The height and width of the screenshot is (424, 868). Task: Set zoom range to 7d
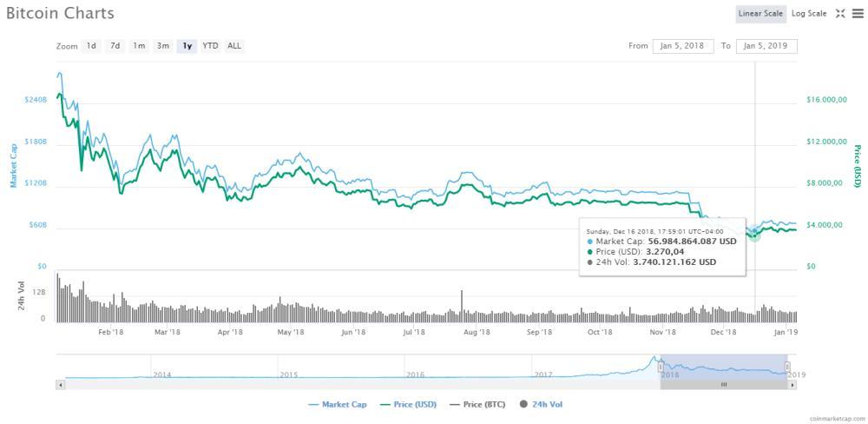pos(115,46)
